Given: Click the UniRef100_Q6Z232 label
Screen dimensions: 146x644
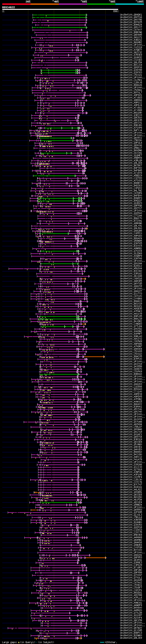Looking at the screenshot, I should click(131, 52).
